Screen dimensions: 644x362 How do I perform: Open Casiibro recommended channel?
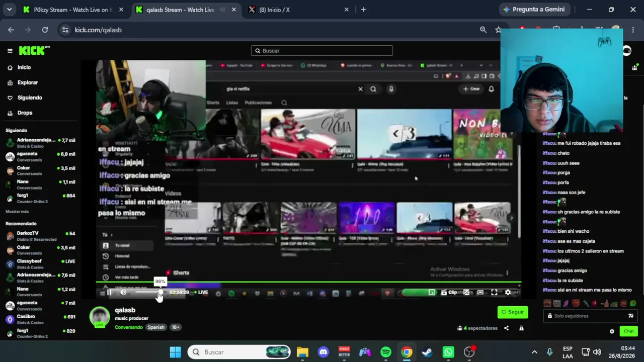click(x=40, y=319)
